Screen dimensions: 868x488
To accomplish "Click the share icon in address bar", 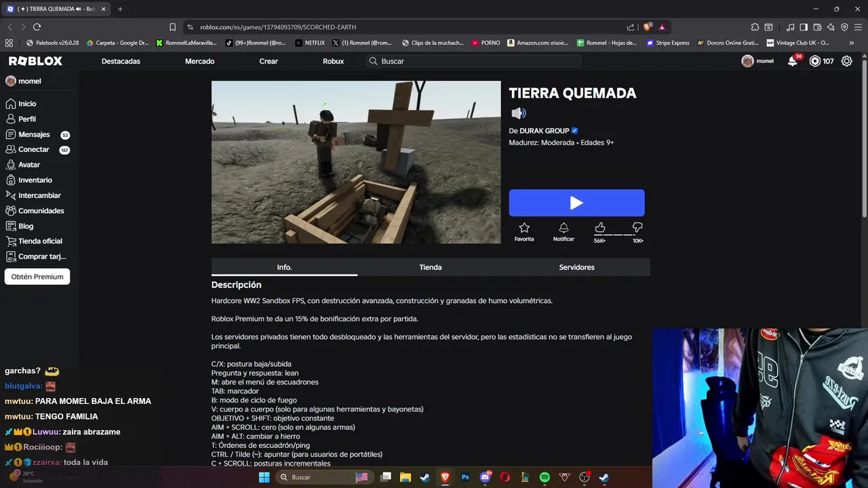I will (x=631, y=27).
